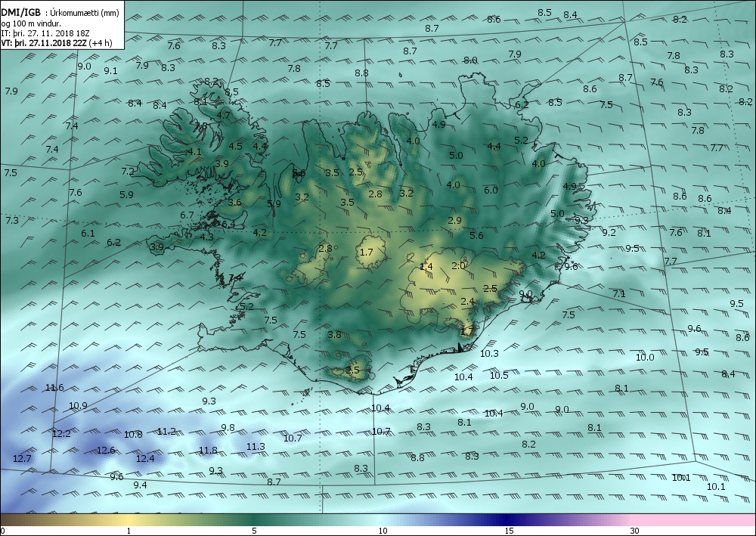Click the 3.6 value label
Image resolution: width=756 pixels, height=536 pixels.
235,202
